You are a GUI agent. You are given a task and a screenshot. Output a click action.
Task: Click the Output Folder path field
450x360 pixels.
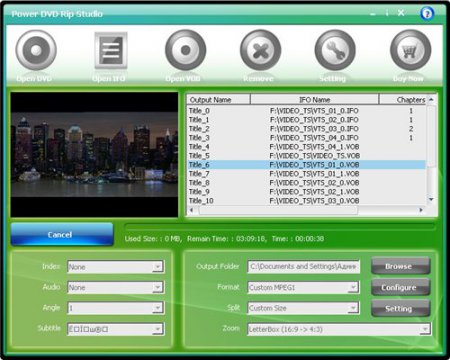(303, 267)
